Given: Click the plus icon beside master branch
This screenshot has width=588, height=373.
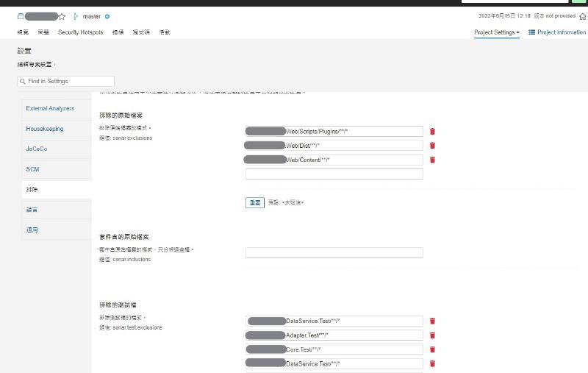Looking at the screenshot, I should (x=107, y=16).
